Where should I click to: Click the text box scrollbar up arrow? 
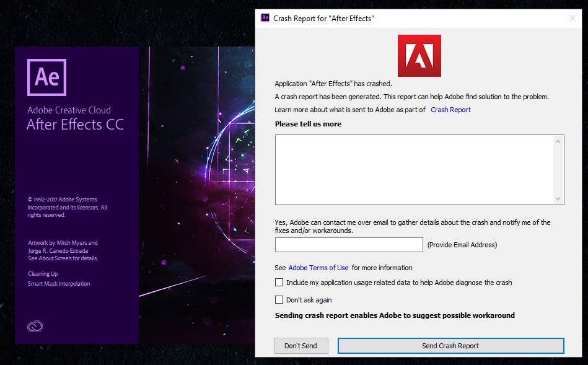point(558,141)
